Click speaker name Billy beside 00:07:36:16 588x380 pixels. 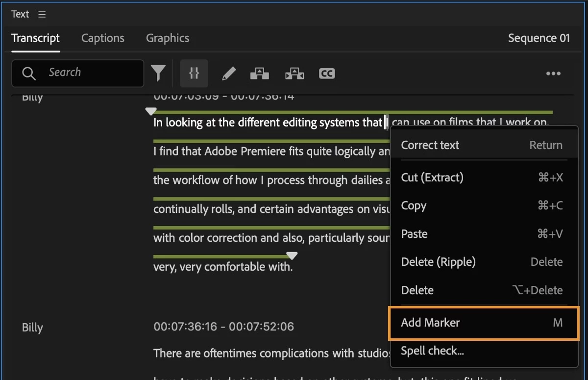click(x=32, y=328)
